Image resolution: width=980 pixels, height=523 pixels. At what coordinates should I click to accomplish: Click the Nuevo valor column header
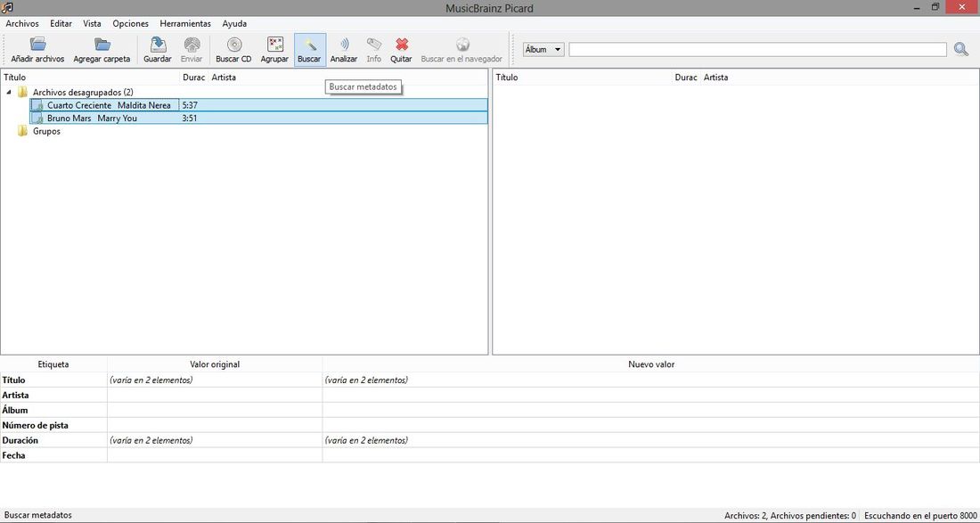(x=651, y=364)
